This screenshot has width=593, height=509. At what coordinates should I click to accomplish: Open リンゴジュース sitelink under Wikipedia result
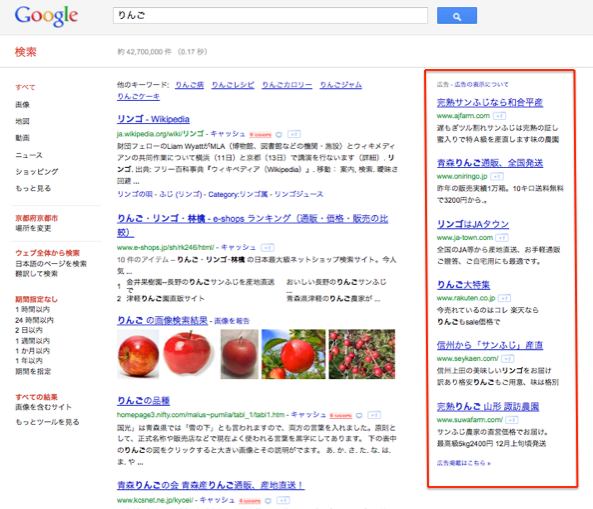pos(299,194)
